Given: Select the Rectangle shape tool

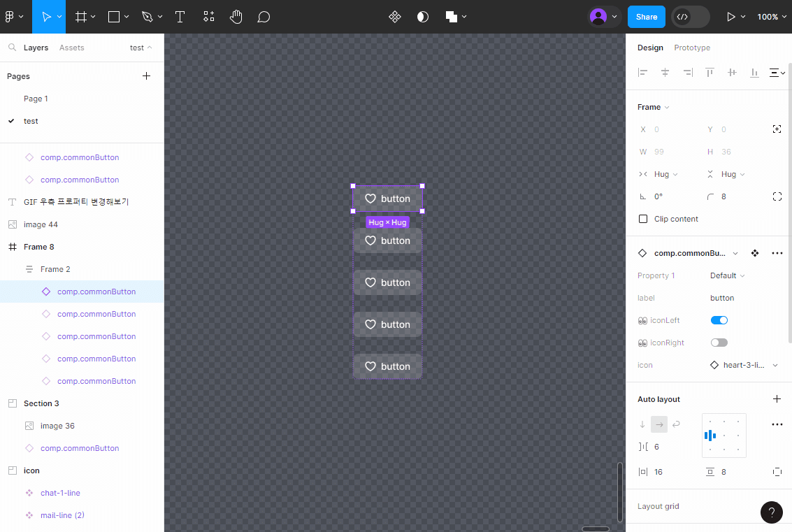Looking at the screenshot, I should (114, 17).
